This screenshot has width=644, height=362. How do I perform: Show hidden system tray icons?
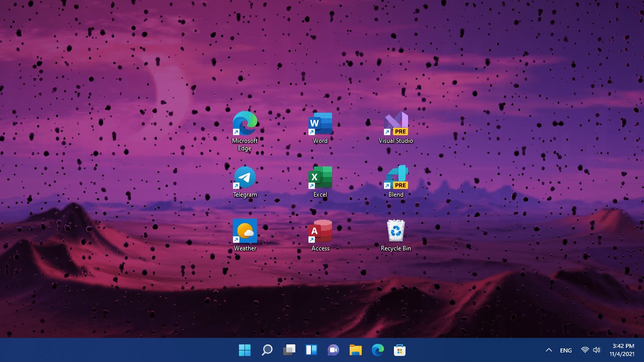coord(549,350)
